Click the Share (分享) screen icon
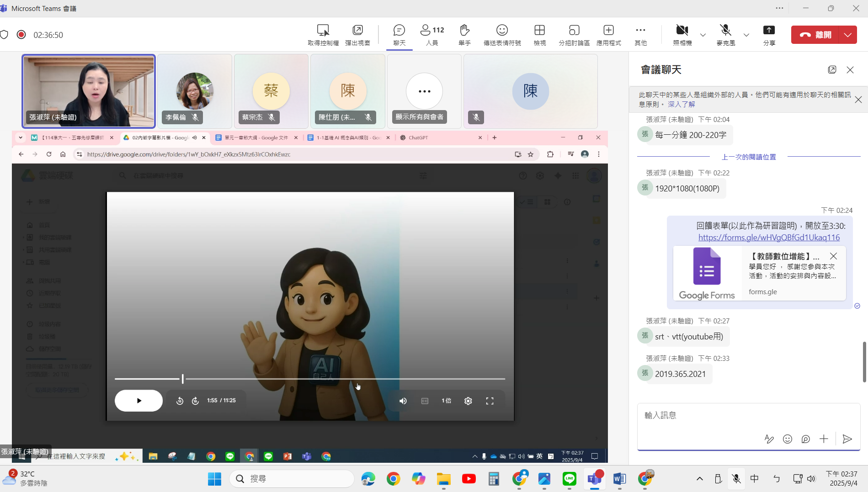This screenshot has width=868, height=492. (769, 31)
